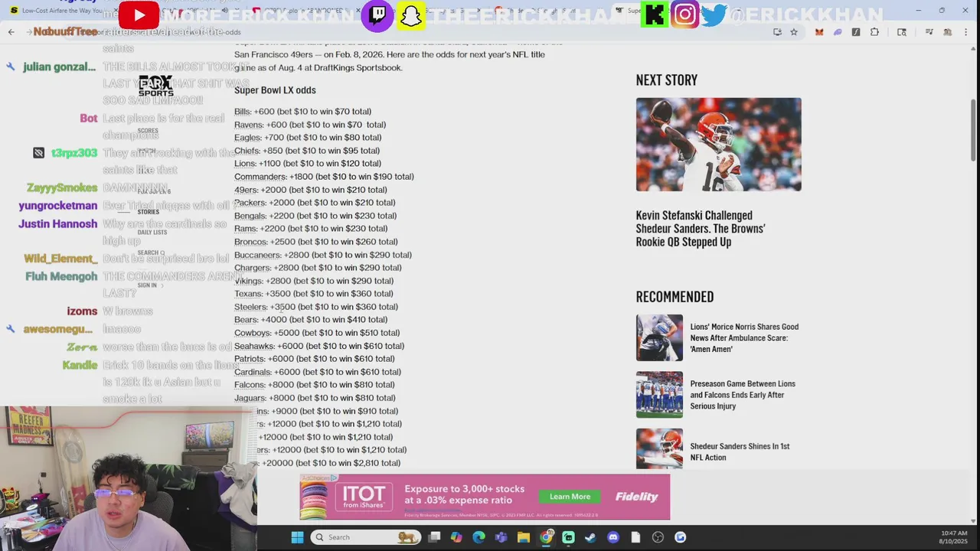This screenshot has height=551, width=980.
Task: Open the Windows Start menu
Action: (297, 537)
